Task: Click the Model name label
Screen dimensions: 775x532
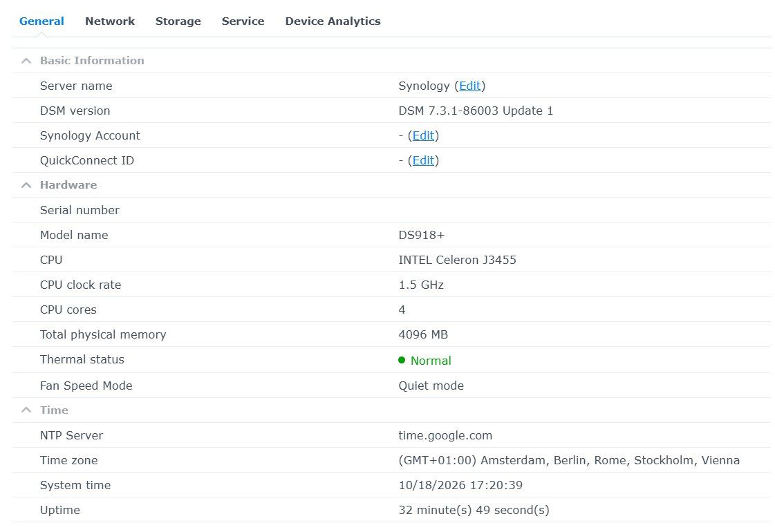Action: 74,235
